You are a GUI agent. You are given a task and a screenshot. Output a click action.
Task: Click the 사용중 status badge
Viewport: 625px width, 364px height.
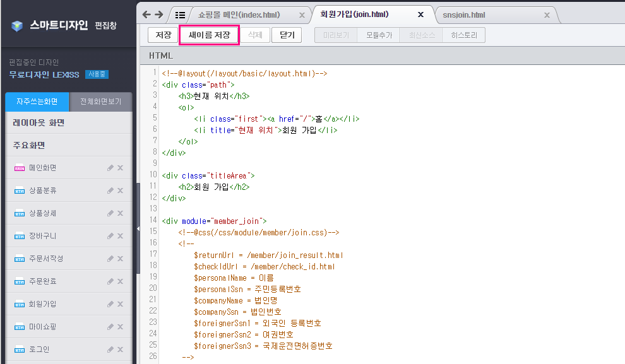coord(97,74)
